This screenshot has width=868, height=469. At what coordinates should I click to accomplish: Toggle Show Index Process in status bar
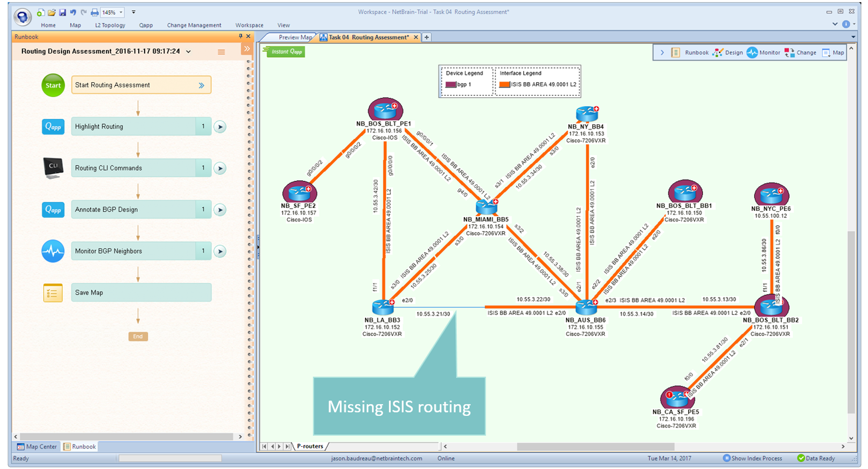click(752, 458)
